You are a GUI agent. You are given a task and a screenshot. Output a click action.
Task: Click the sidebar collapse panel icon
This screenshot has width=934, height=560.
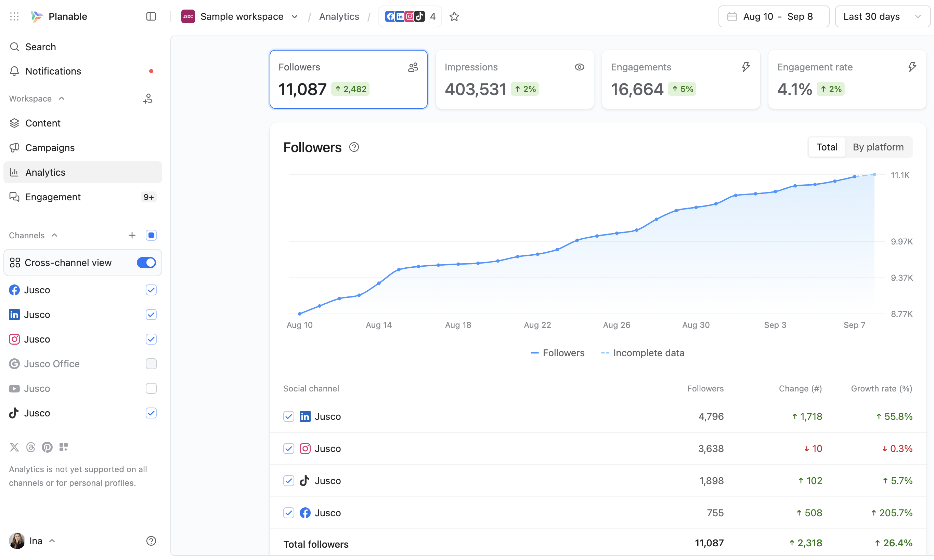tap(151, 17)
